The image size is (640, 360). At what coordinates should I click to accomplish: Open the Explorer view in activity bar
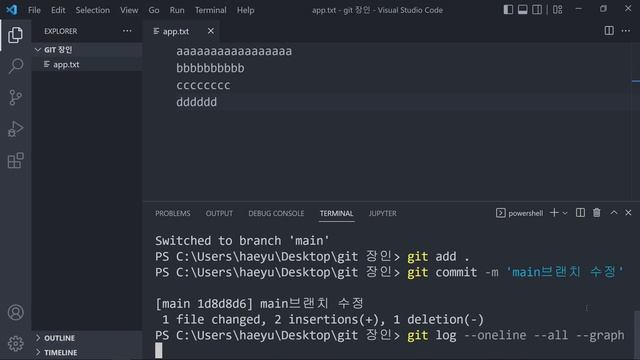point(16,35)
